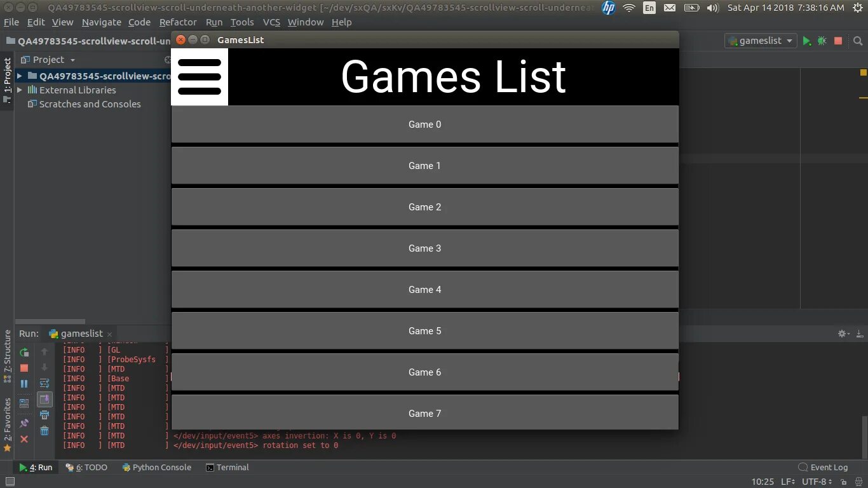
Task: Click the Game 4 button
Action: pyautogui.click(x=424, y=290)
